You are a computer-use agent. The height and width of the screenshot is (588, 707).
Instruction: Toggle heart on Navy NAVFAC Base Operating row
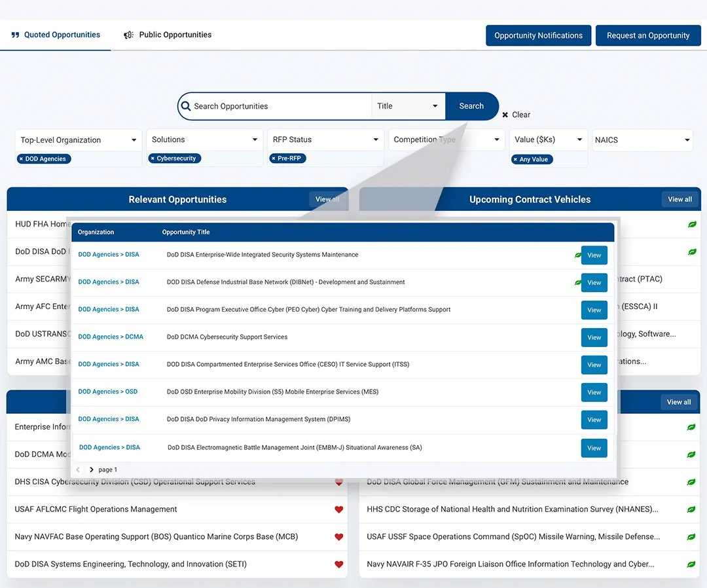tap(338, 537)
